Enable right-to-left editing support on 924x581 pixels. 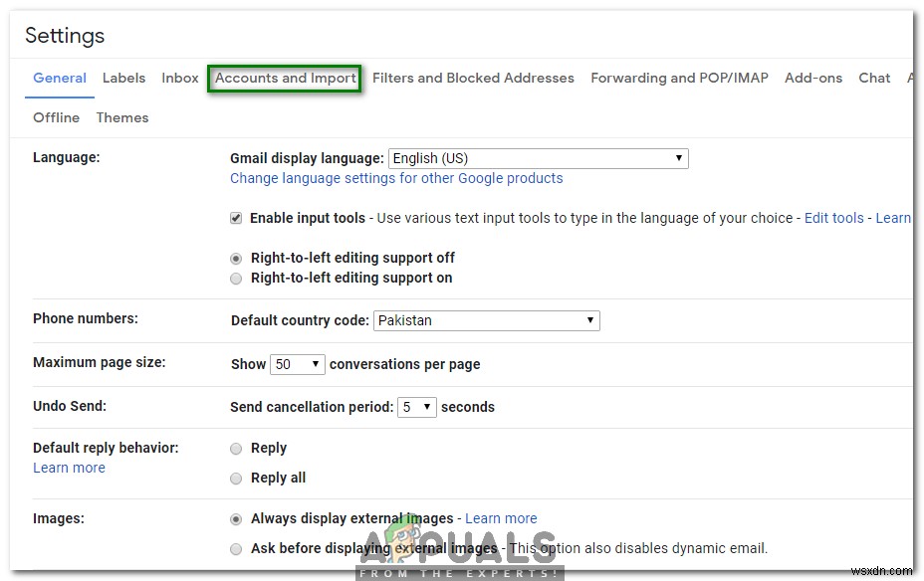(236, 279)
